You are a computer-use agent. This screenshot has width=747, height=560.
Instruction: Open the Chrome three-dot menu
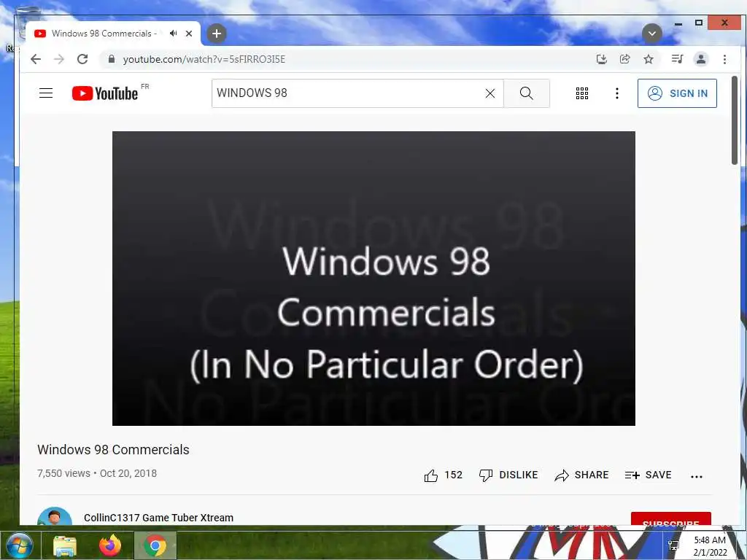point(724,59)
